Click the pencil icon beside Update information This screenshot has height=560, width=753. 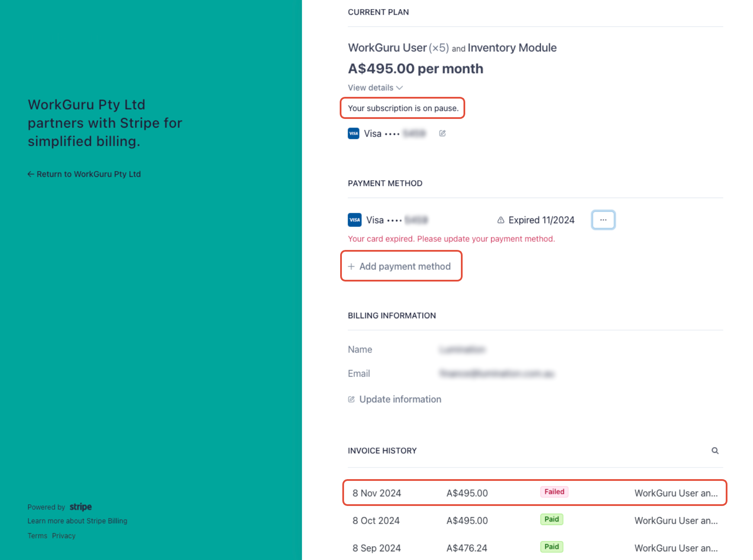[x=351, y=399]
